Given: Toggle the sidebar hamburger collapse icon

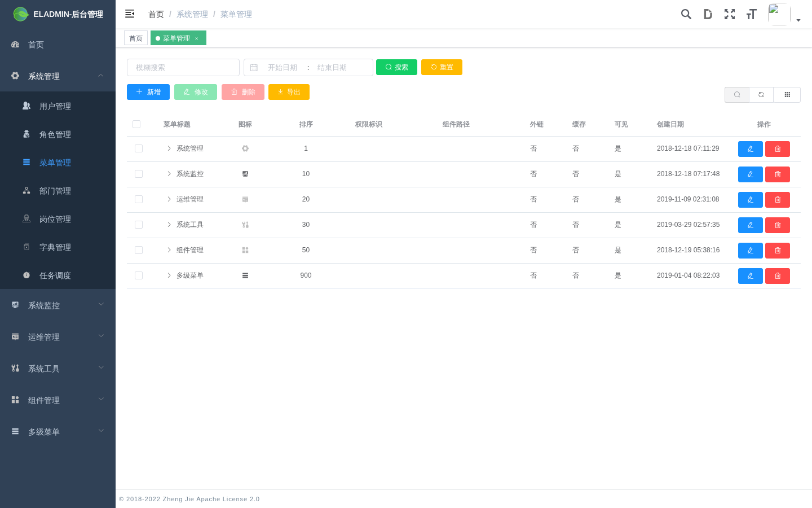Looking at the screenshot, I should pos(130,14).
